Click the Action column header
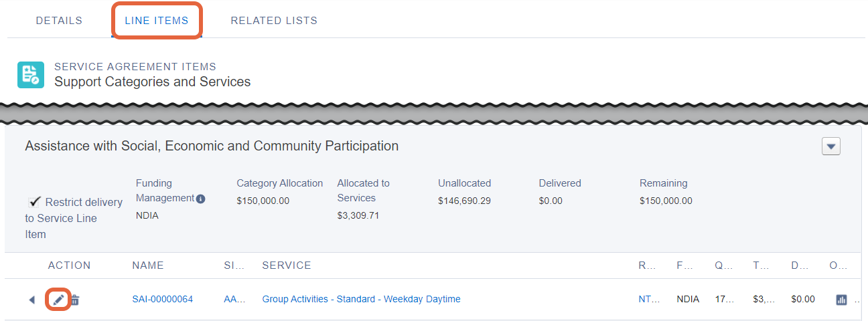Image resolution: width=868 pixels, height=321 pixels. point(70,265)
